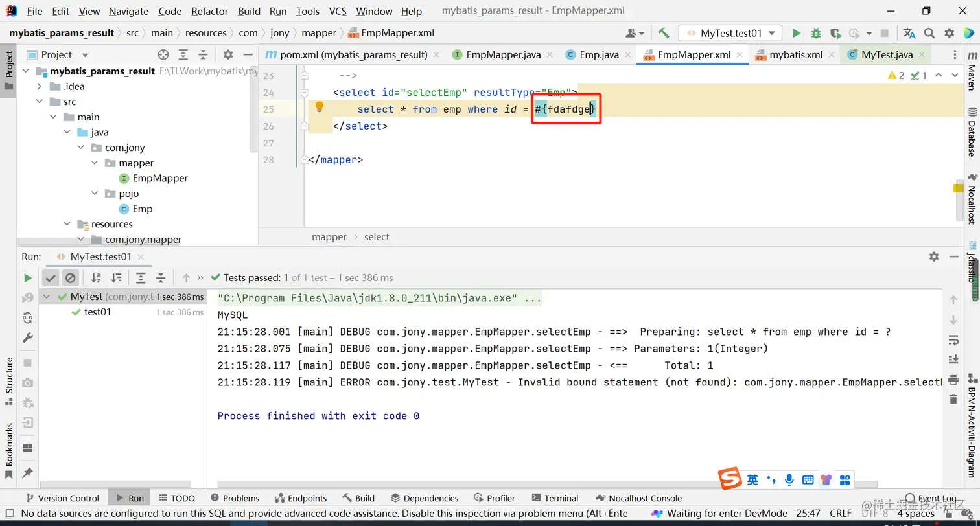This screenshot has height=526, width=980.
Task: Expand all test results in Run toolbar
Action: 141,278
